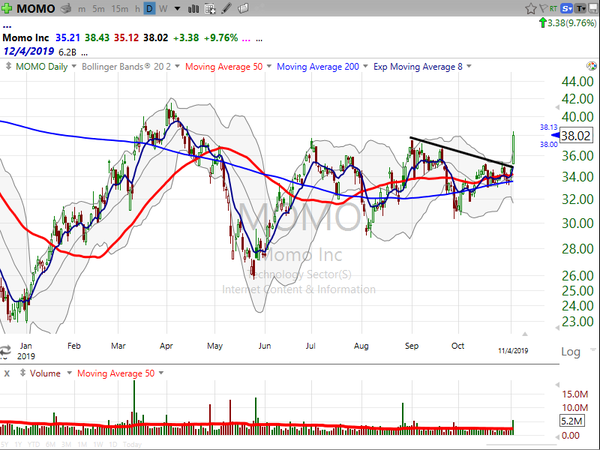Image resolution: width=600 pixels, height=450 pixels.
Task: Zoom to the 6M time range
Action: (x=51, y=444)
